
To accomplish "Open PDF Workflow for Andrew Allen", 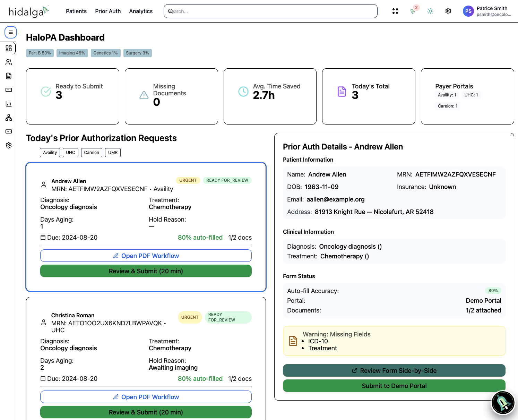I will pos(146,256).
